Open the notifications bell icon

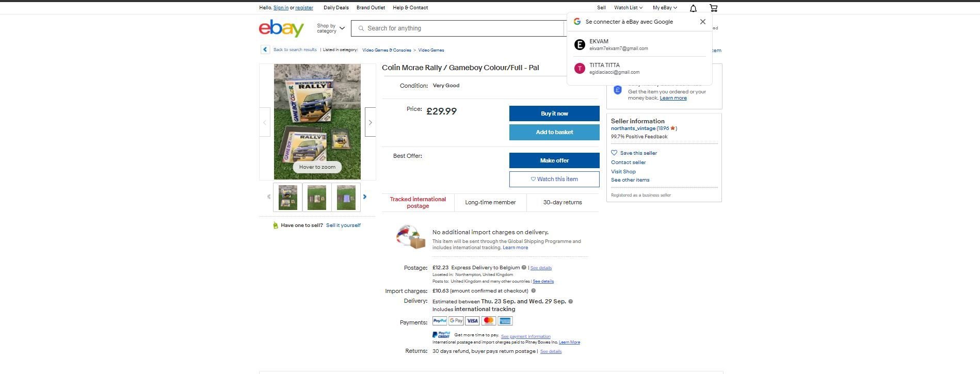[693, 8]
